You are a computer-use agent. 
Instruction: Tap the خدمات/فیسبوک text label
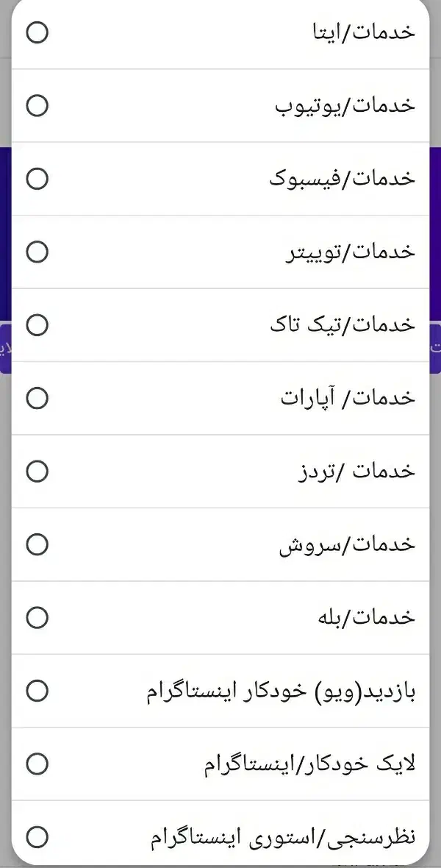343,179
